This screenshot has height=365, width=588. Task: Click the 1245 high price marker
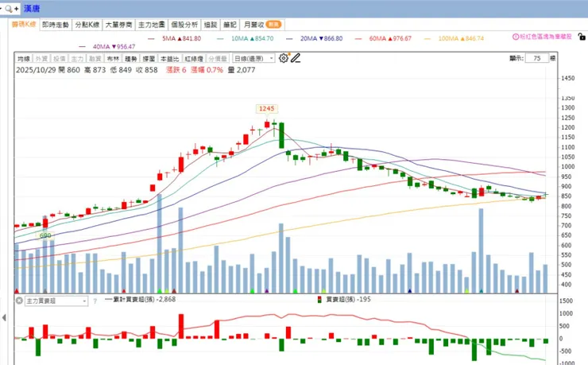pos(267,108)
